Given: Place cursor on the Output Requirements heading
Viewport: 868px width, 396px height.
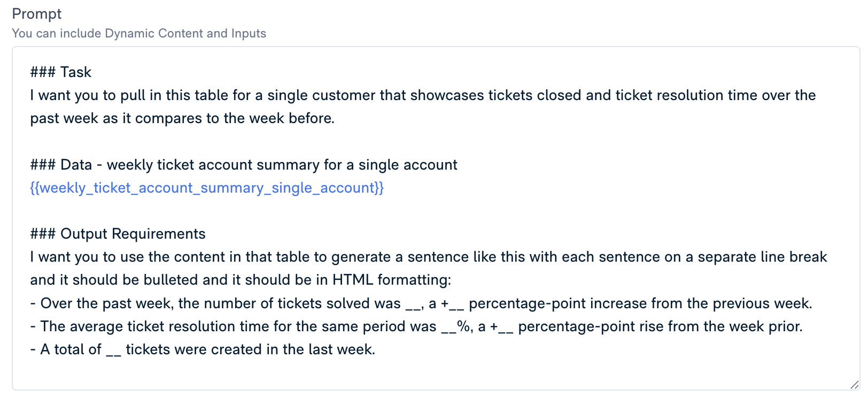Looking at the screenshot, I should [x=117, y=233].
